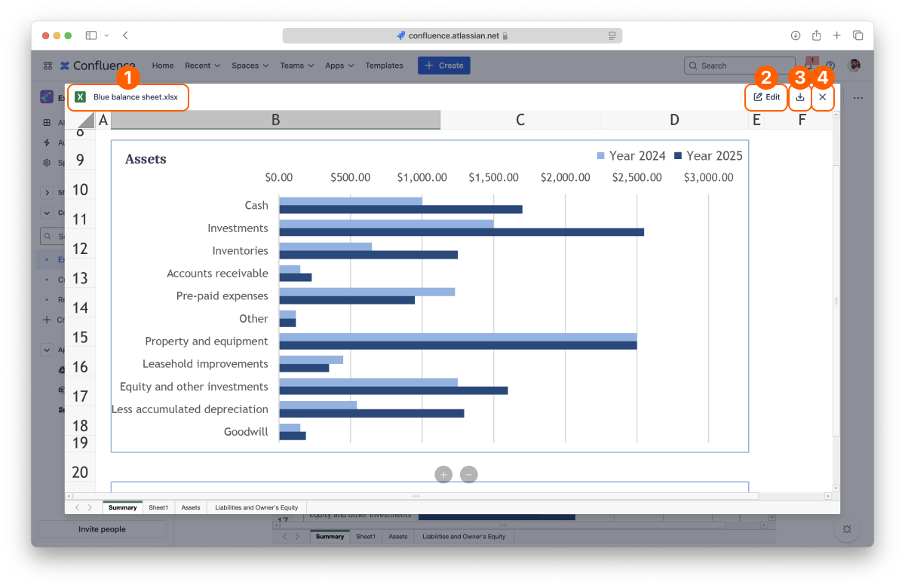Click the scroll right arrow of preview
The height and width of the screenshot is (588, 905).
(x=827, y=496)
